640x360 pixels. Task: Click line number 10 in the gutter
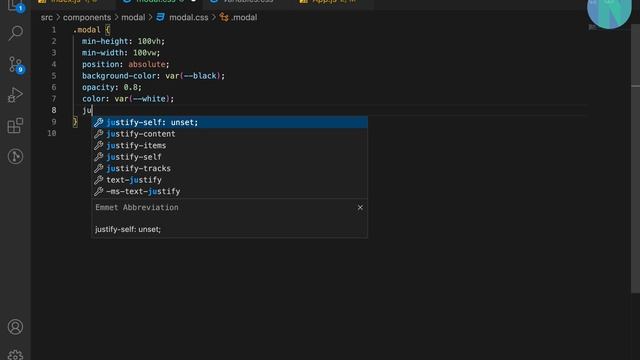click(52, 133)
